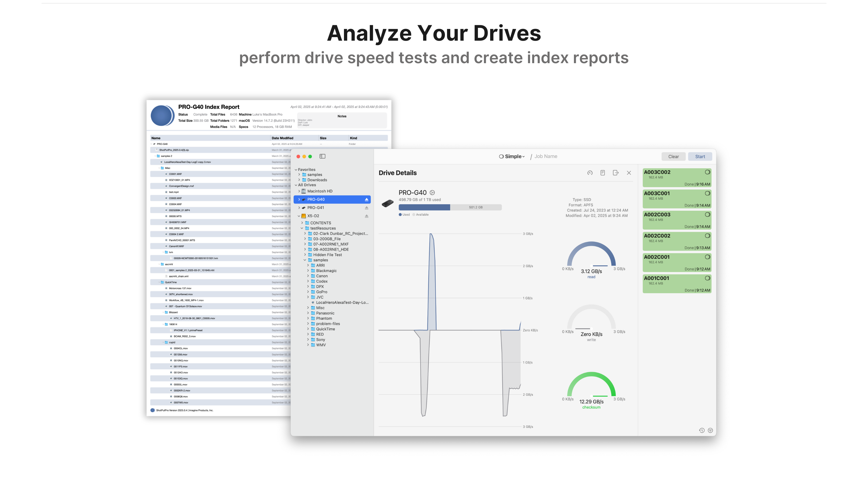868x488 pixels.
Task: Toggle the sidebar panel icon
Action: (322, 156)
